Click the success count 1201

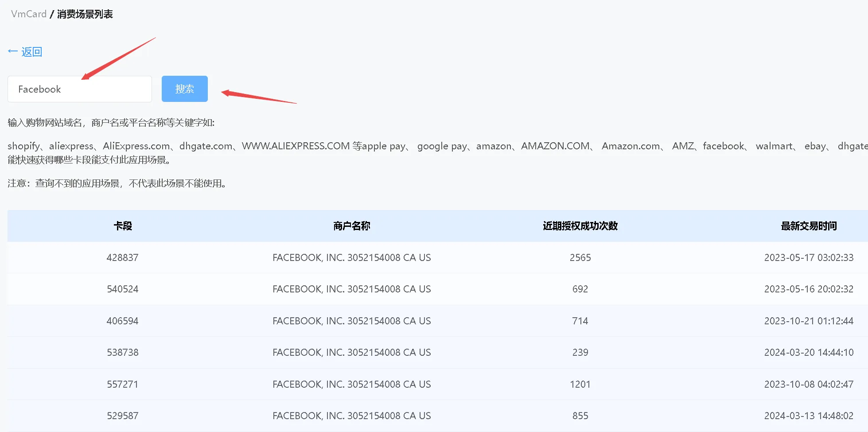pos(580,384)
